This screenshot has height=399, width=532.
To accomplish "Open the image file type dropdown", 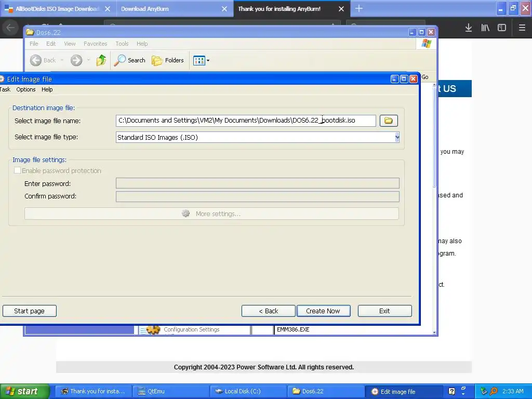I will (397, 137).
